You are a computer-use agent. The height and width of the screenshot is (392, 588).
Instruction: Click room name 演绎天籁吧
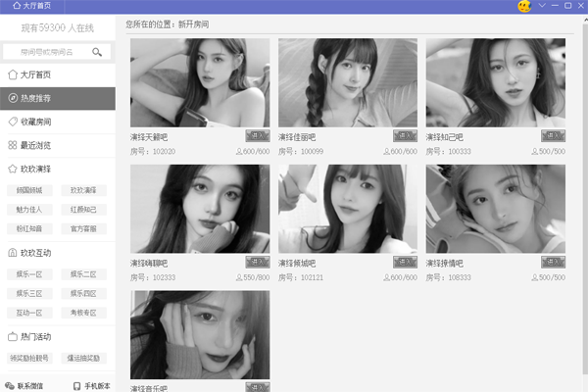point(149,137)
